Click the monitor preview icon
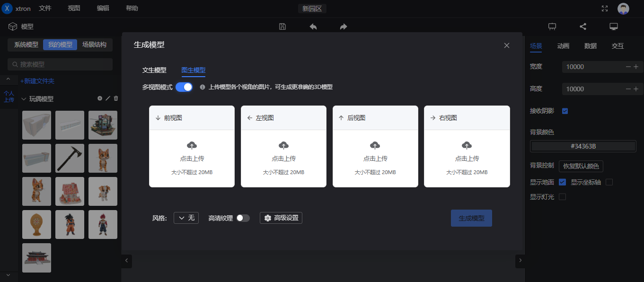 pyautogui.click(x=614, y=26)
